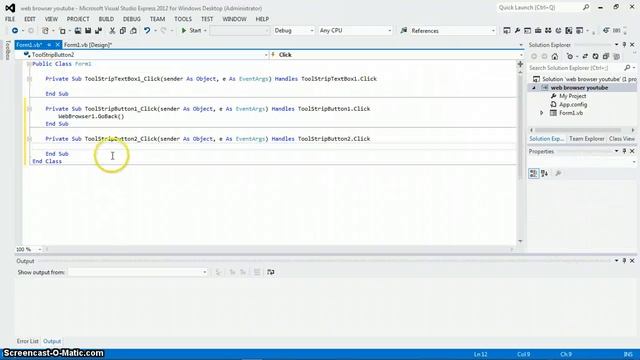Image resolution: width=640 pixels, height=360 pixels.
Task: Click the wrench Properties Window toolbar icon
Action: tap(517, 31)
